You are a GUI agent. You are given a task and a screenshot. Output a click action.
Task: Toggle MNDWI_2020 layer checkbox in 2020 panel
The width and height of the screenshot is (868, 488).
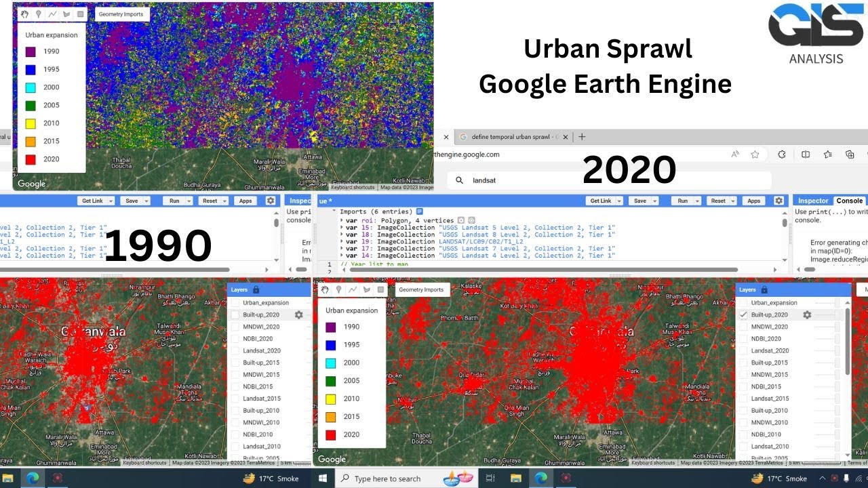point(744,327)
